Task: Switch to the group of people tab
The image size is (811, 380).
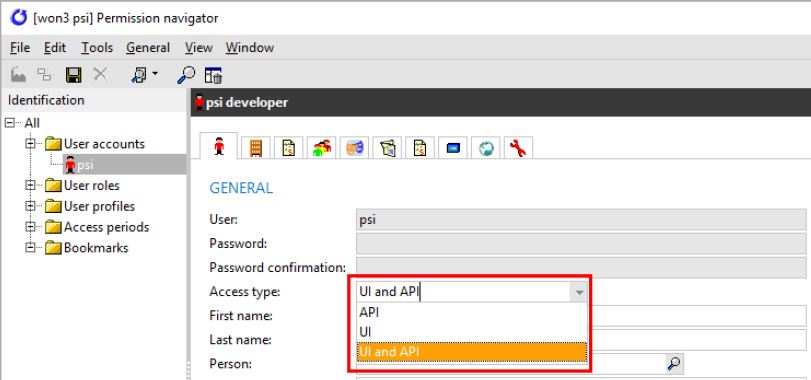Action: click(321, 148)
